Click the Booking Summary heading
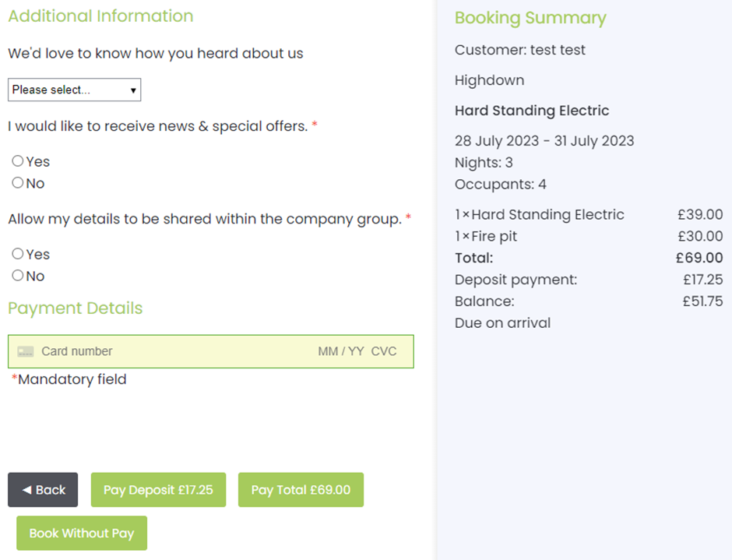Screen dimensions: 732x560 click(x=530, y=18)
